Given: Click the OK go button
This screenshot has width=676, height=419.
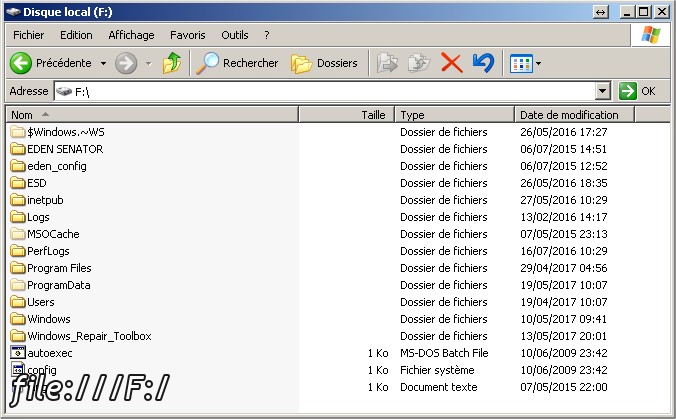Looking at the screenshot, I should point(637,91).
